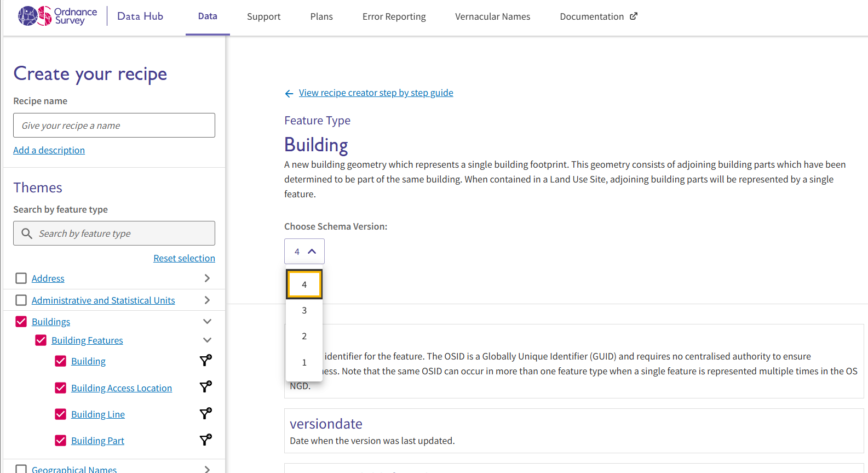Collapse the Buildings theme chevron

coord(207,321)
